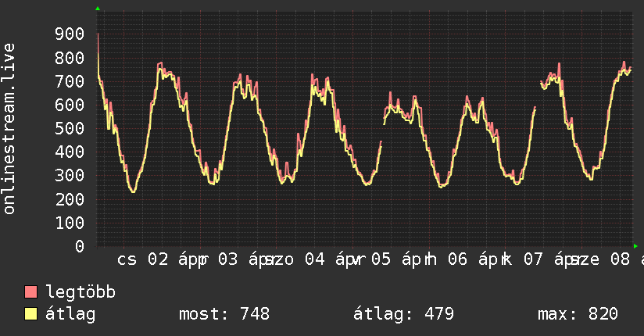Click the most: 748 value

click(x=224, y=314)
